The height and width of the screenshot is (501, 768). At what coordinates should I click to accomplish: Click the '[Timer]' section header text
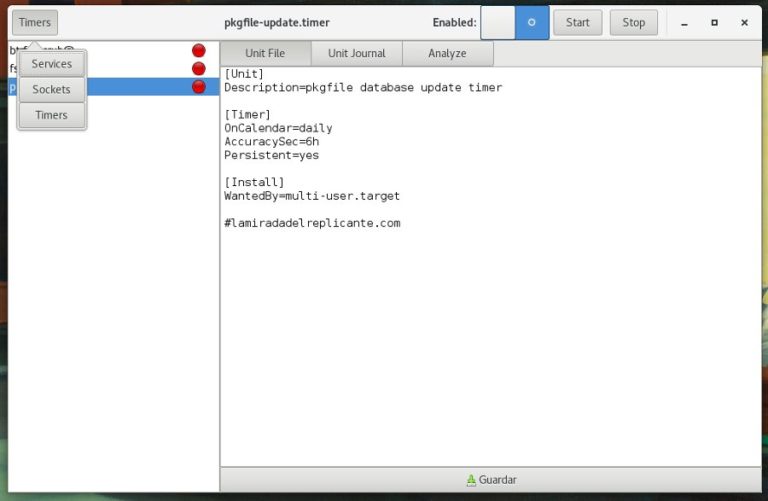coord(247,115)
